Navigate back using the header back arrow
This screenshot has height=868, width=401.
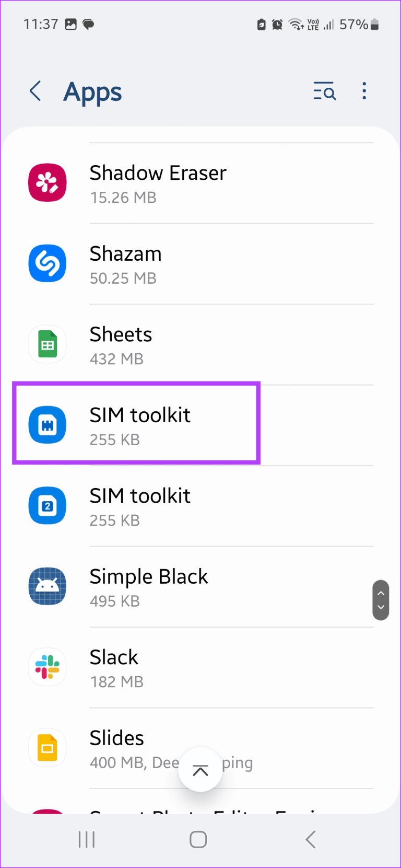(34, 91)
